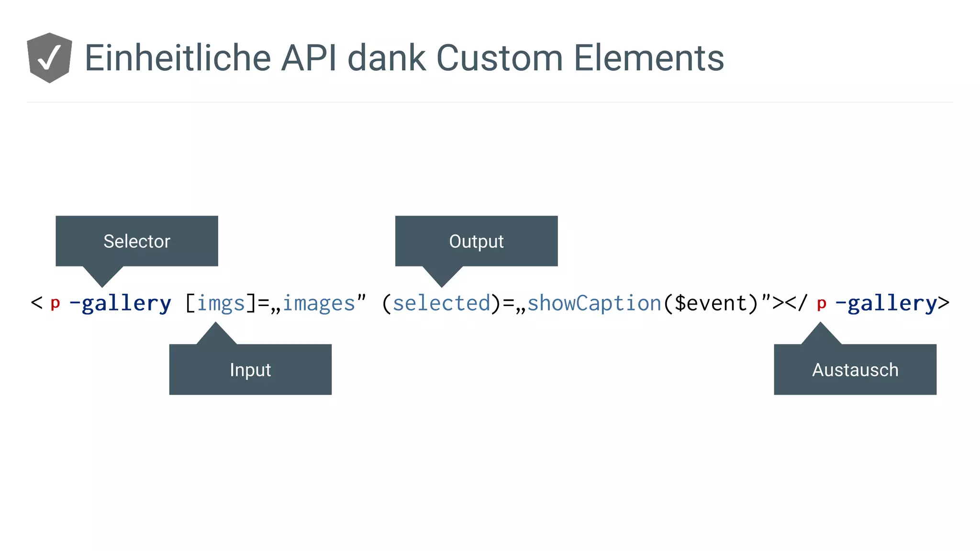Click the 'showCaption' function text
The height and width of the screenshot is (551, 980).
[594, 303]
